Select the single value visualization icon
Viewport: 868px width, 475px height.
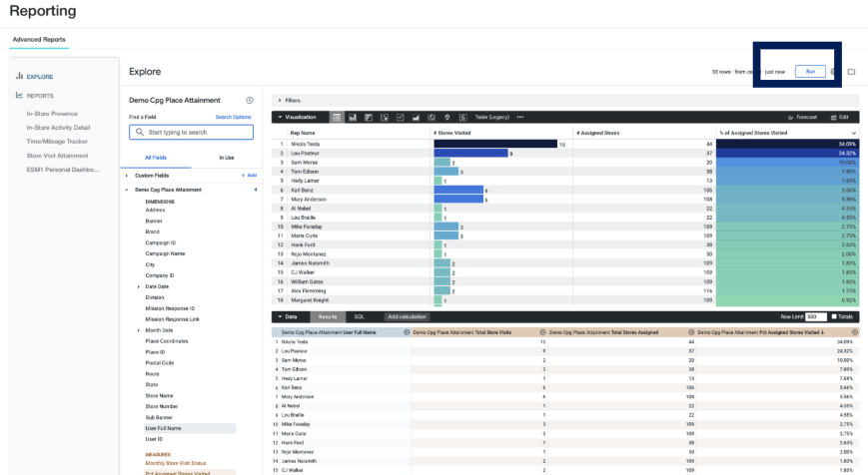(462, 117)
